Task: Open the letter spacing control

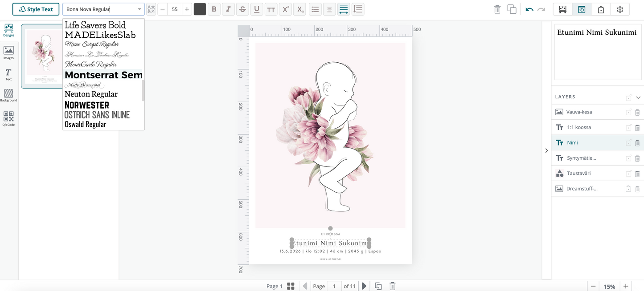Action: pos(344,9)
